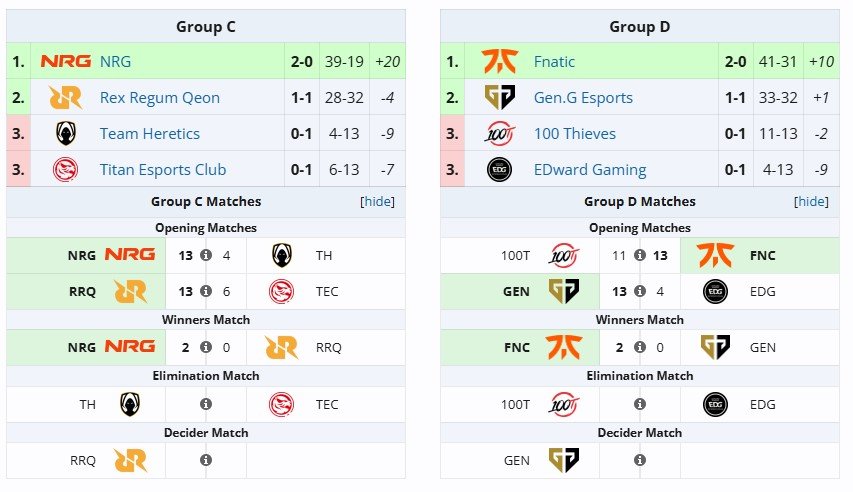This screenshot has width=853, height=492.
Task: Open info icon for GEN vs EDG match
Action: pyautogui.click(x=640, y=291)
